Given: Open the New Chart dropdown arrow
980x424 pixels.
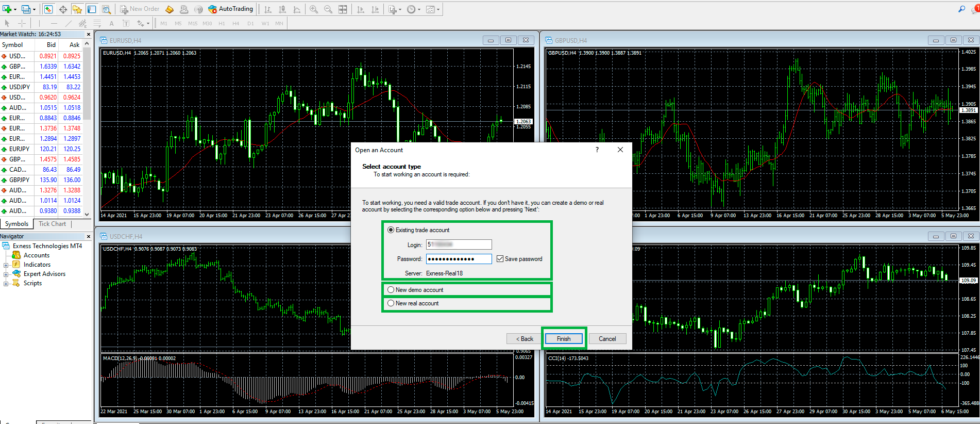Looking at the screenshot, I should [x=15, y=9].
